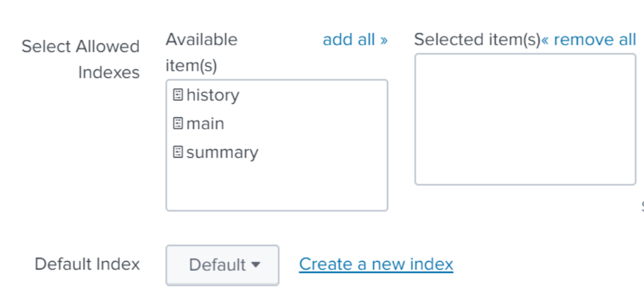The image size is (644, 292).
Task: Click the 'Selected item(s)' heading
Action: pos(477,40)
